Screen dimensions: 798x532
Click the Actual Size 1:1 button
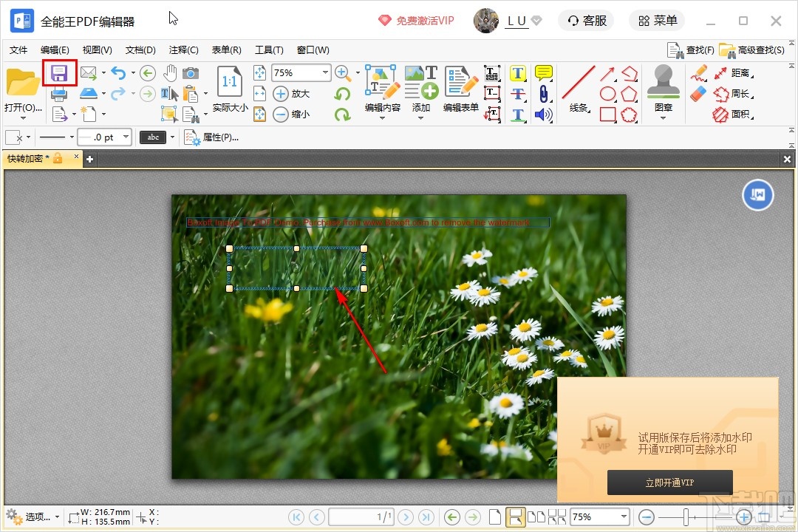coord(230,89)
